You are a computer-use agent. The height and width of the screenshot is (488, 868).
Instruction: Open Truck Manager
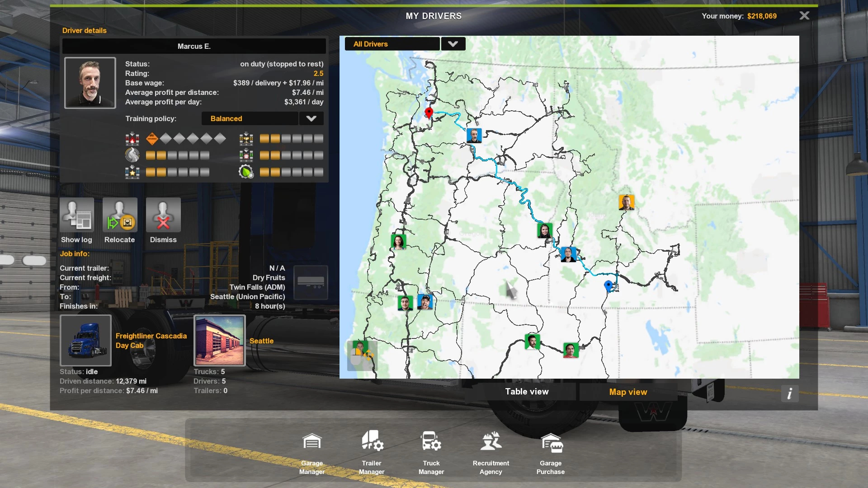pos(431,442)
